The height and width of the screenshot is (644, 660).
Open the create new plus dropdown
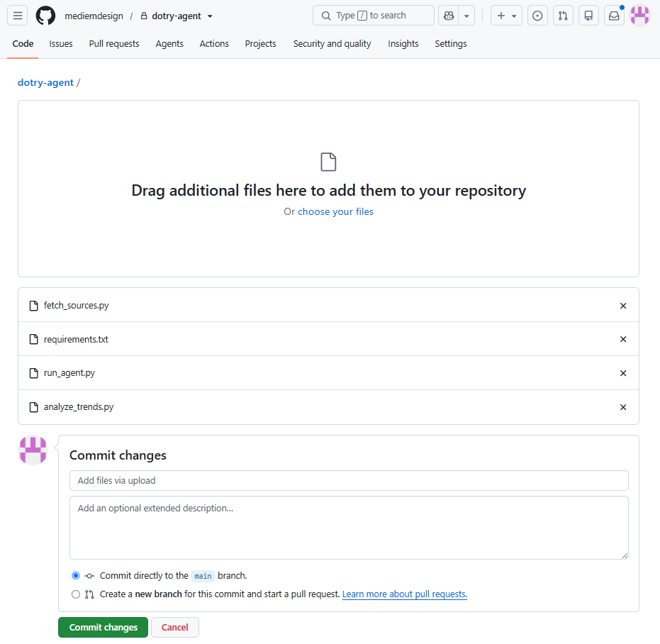point(506,16)
